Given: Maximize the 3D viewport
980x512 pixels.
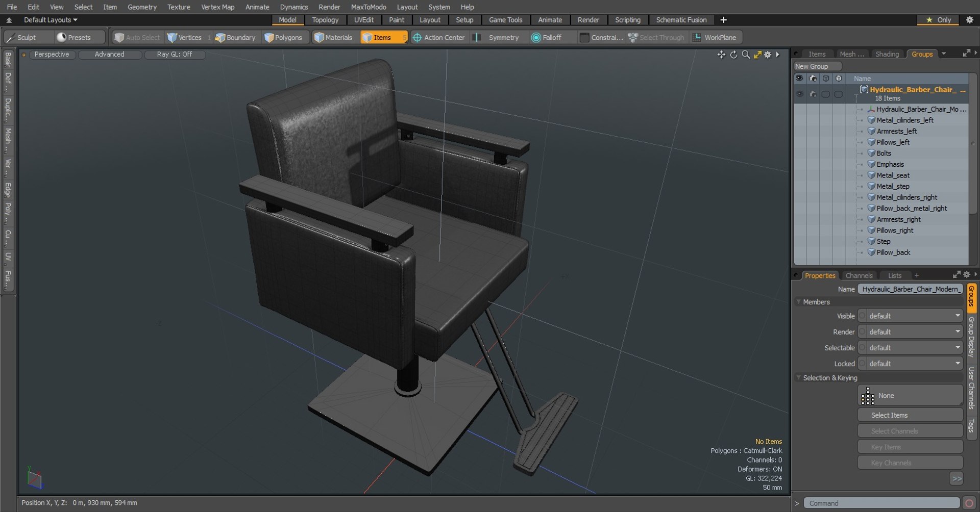Looking at the screenshot, I should (x=757, y=55).
